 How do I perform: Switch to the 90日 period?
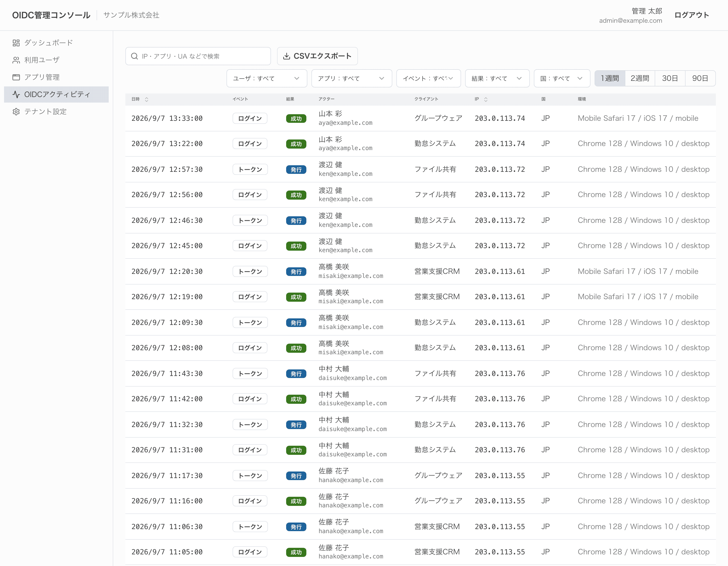coord(700,78)
